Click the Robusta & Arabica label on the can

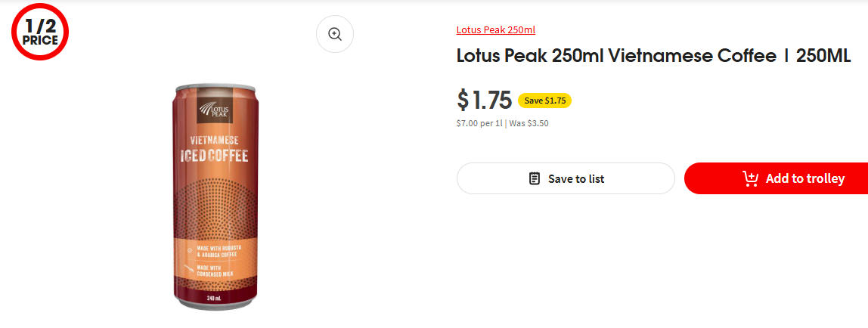[x=225, y=250]
